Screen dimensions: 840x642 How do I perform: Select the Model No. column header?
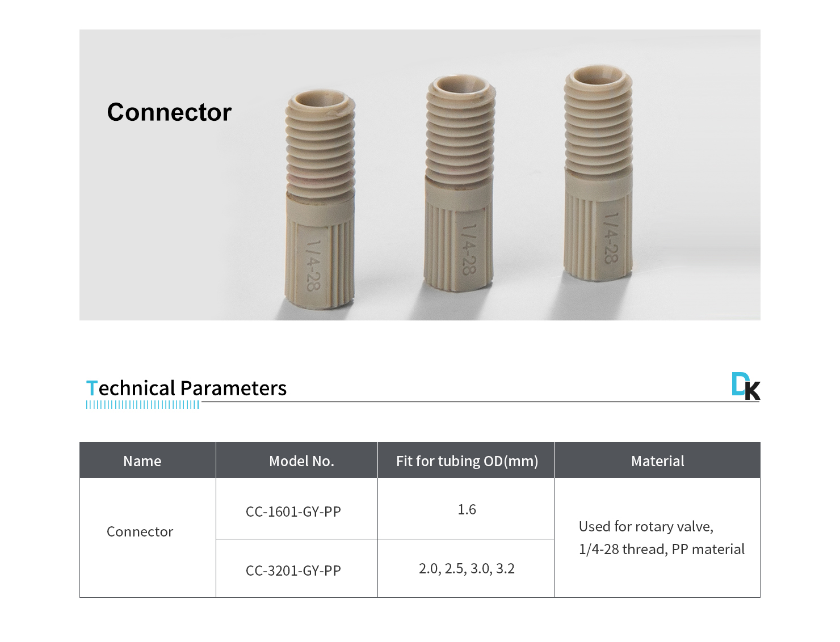(301, 461)
